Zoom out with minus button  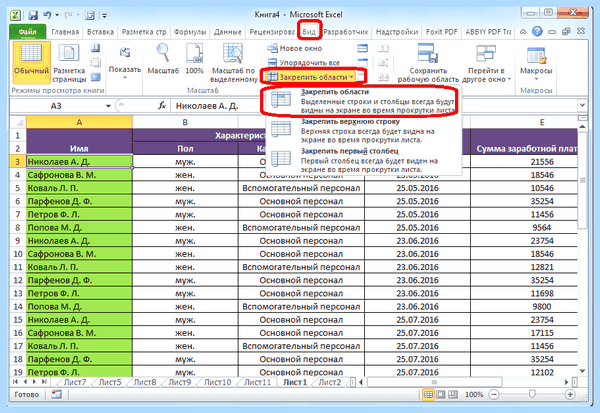coord(494,394)
